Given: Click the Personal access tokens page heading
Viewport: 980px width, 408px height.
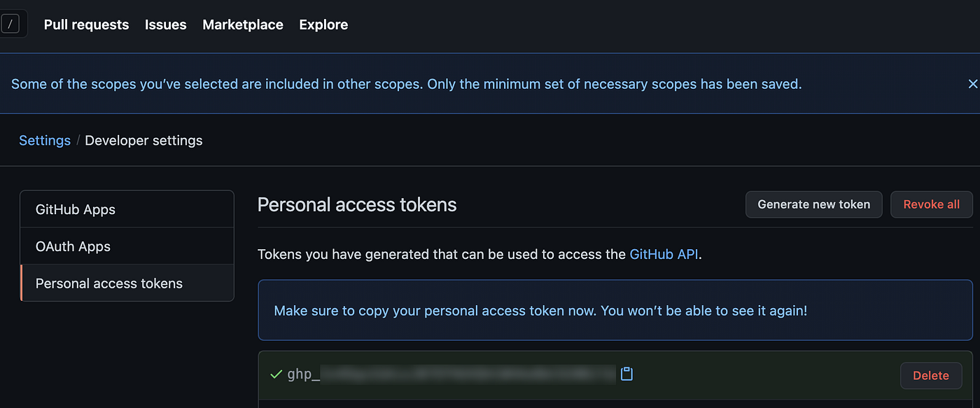Looking at the screenshot, I should click(x=357, y=204).
